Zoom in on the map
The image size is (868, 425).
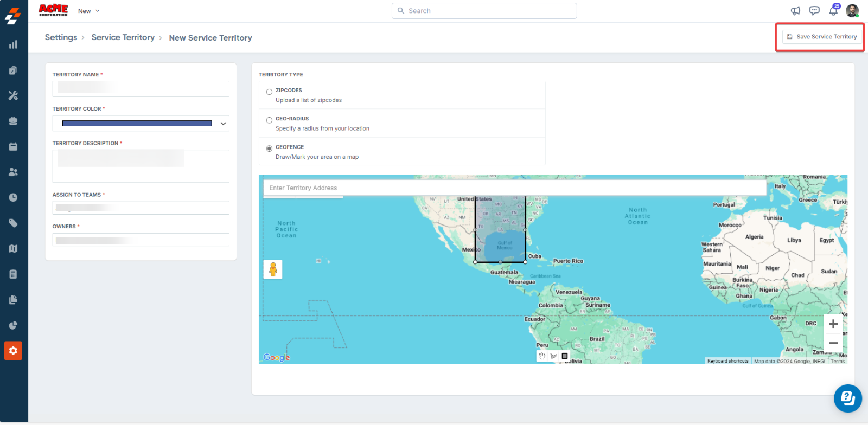pyautogui.click(x=833, y=324)
